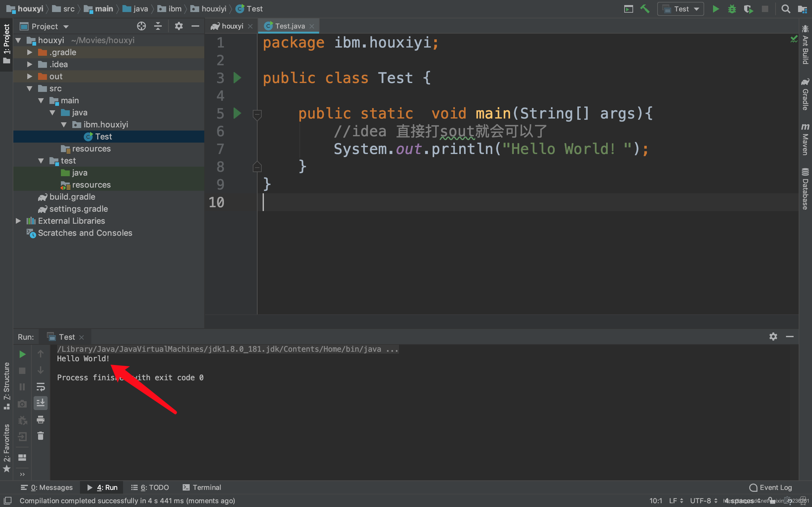
Task: Click the Build project hammer icon
Action: click(645, 9)
